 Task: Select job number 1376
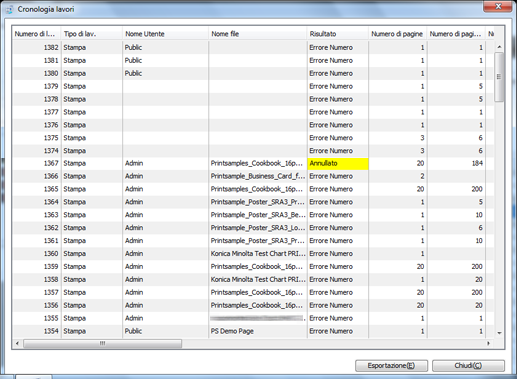point(51,125)
